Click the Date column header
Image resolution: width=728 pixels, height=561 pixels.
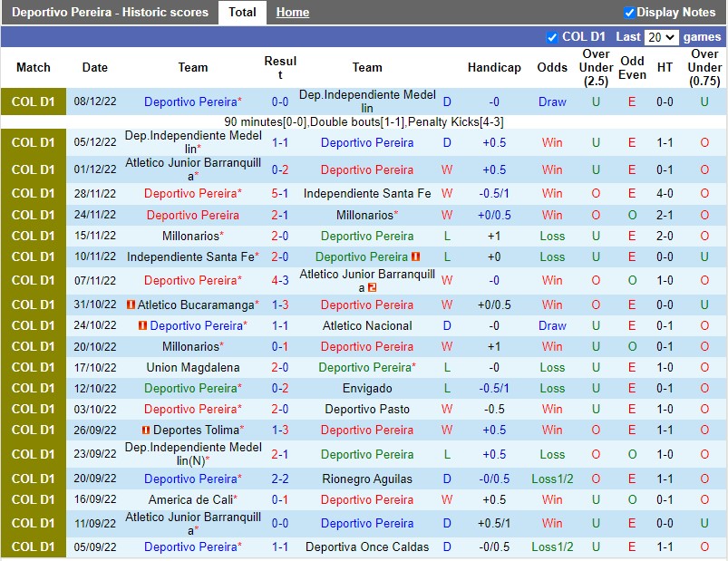[94, 67]
